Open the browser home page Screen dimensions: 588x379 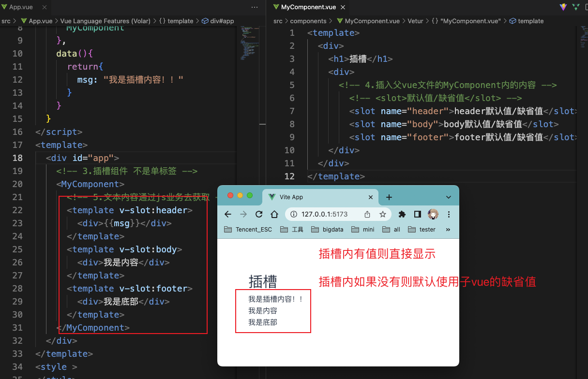pos(274,214)
